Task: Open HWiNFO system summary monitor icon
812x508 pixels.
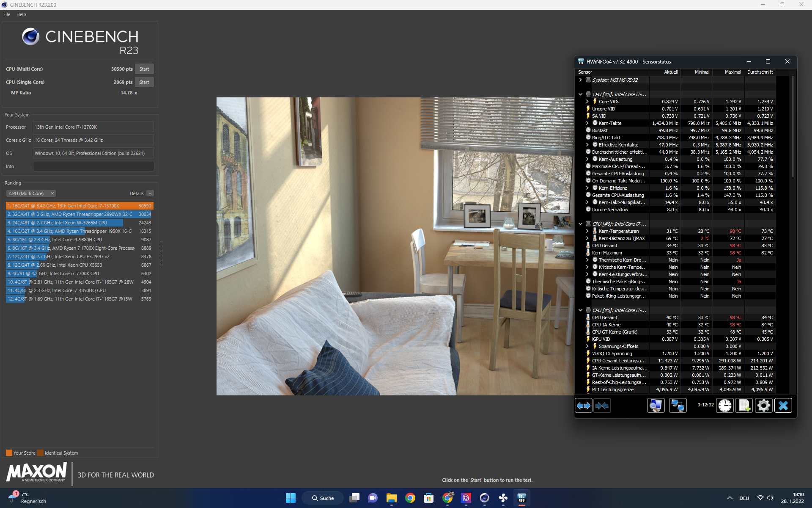Action: click(x=656, y=406)
